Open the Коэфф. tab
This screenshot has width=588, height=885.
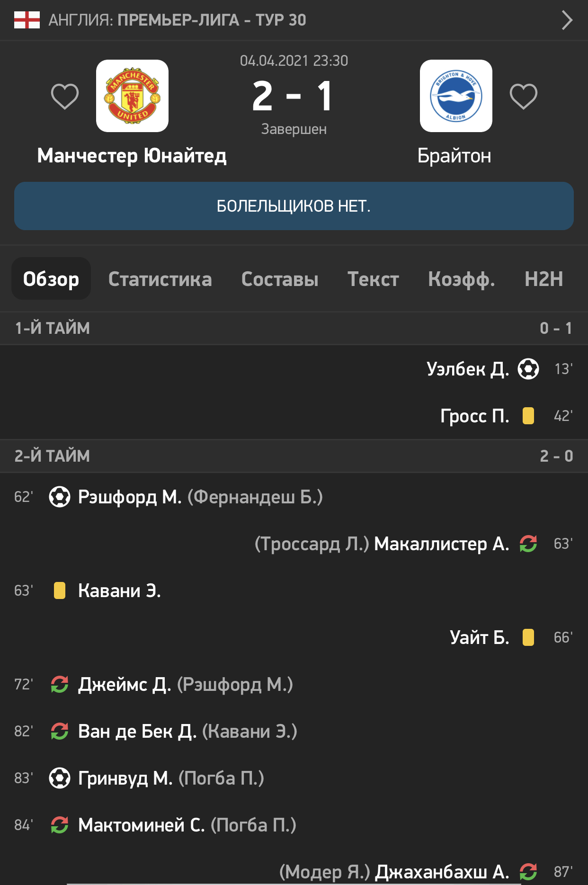[462, 279]
